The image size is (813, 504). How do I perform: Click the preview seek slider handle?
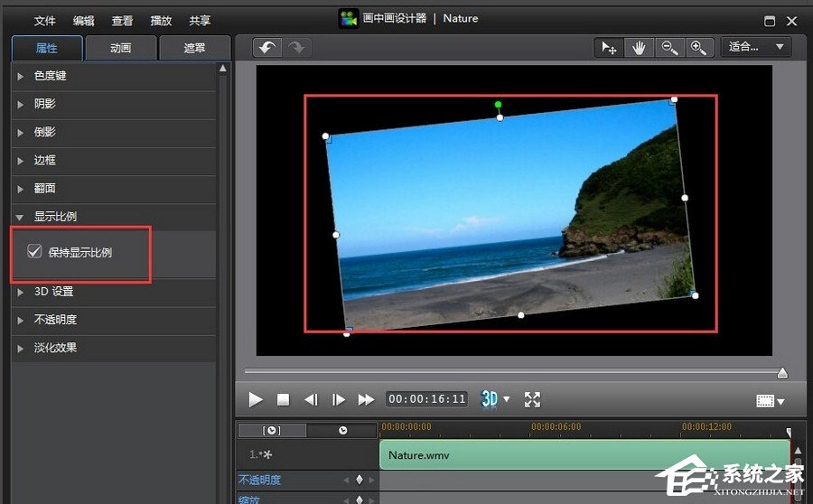tap(782, 373)
